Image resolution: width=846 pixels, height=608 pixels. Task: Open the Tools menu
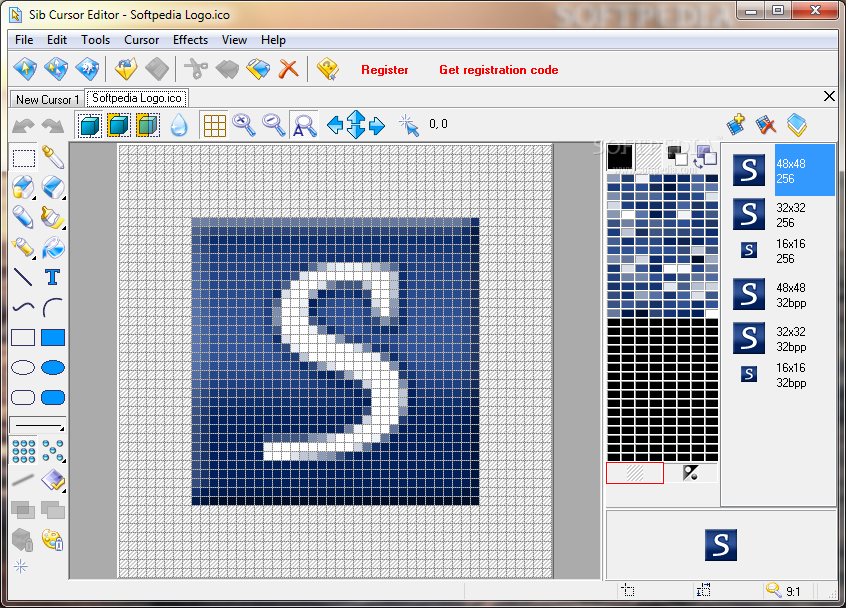pyautogui.click(x=95, y=40)
